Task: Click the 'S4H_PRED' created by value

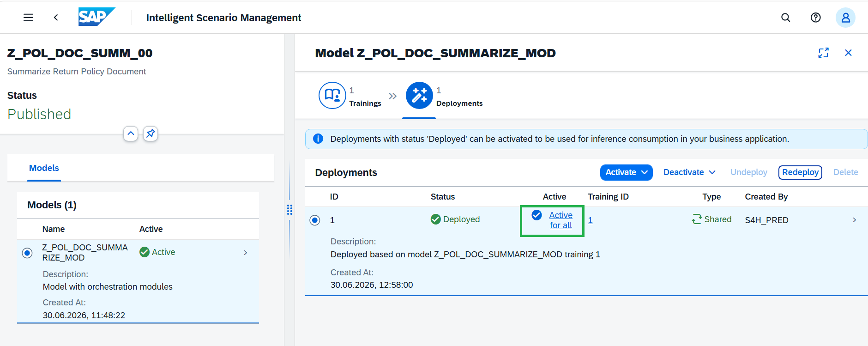Action: click(766, 220)
